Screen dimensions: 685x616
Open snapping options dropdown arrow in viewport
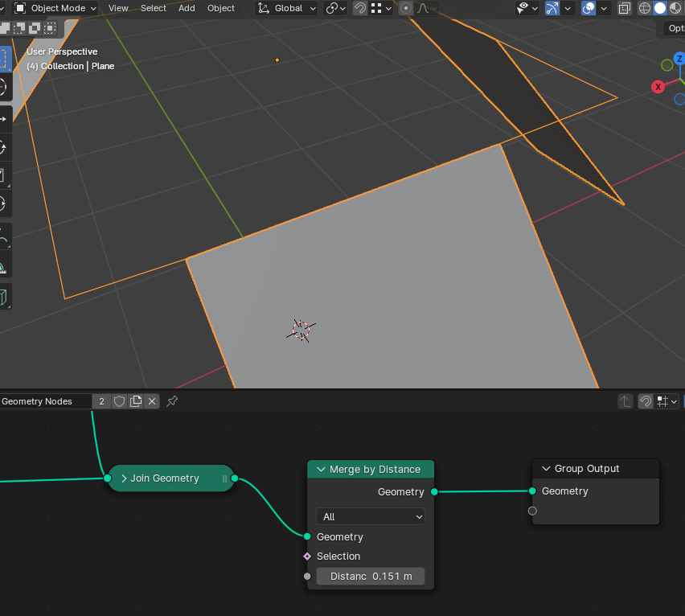[x=388, y=8]
